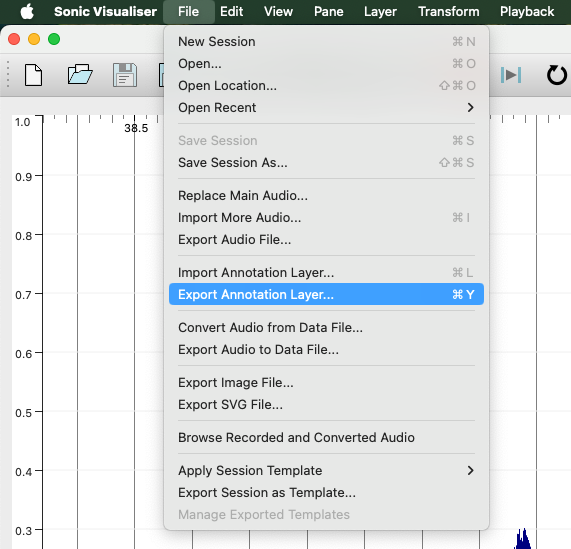The width and height of the screenshot is (571, 549).
Task: Choose New Session from the File menu
Action: 326,42
